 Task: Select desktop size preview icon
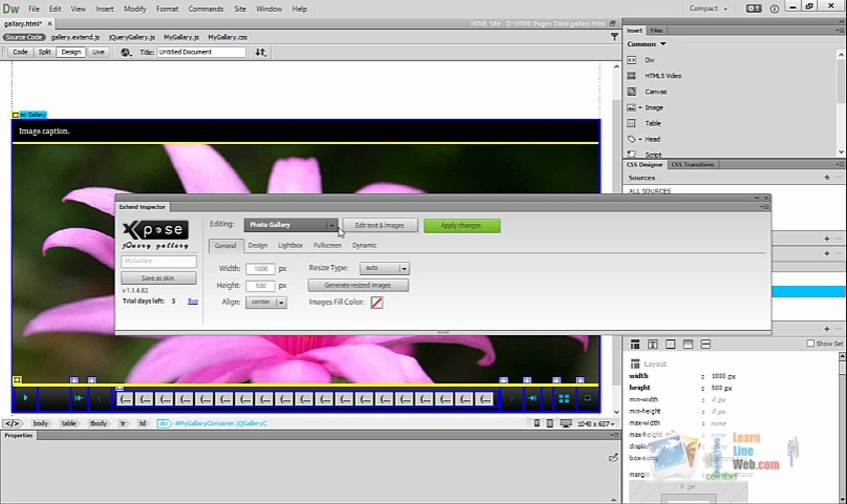point(566,423)
